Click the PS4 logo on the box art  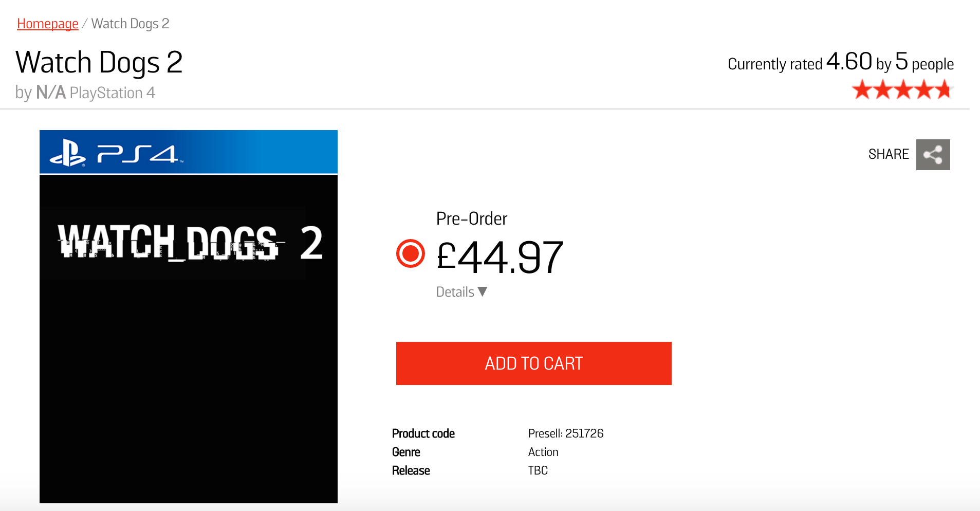(136, 153)
